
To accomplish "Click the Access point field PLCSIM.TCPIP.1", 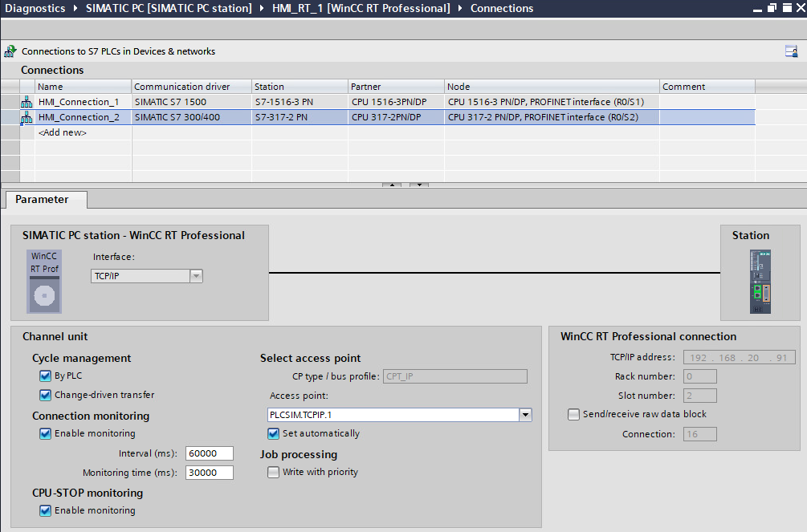I will point(393,415).
